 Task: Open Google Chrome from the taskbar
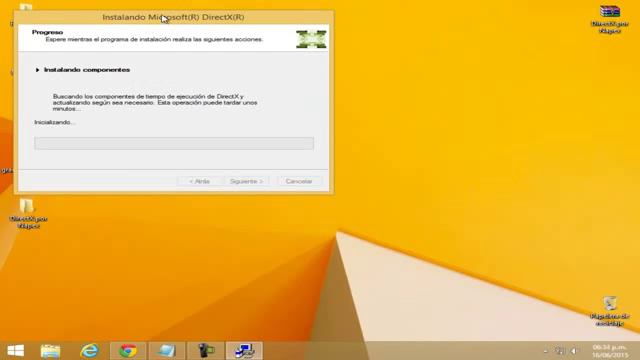click(x=128, y=351)
